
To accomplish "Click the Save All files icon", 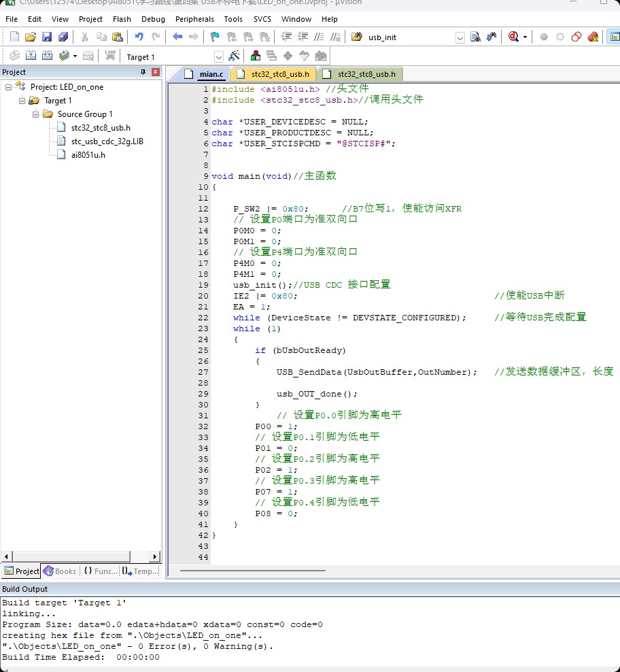I will (63, 37).
